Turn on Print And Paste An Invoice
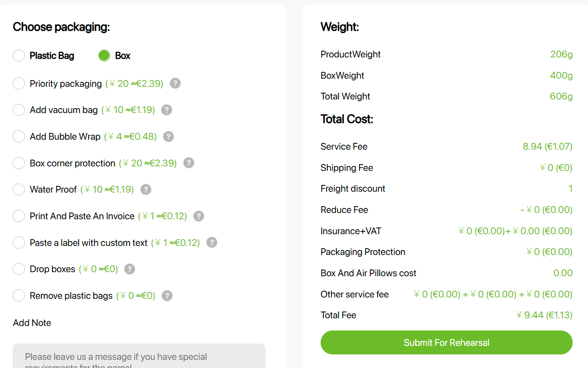This screenshot has width=588, height=368. [x=19, y=216]
